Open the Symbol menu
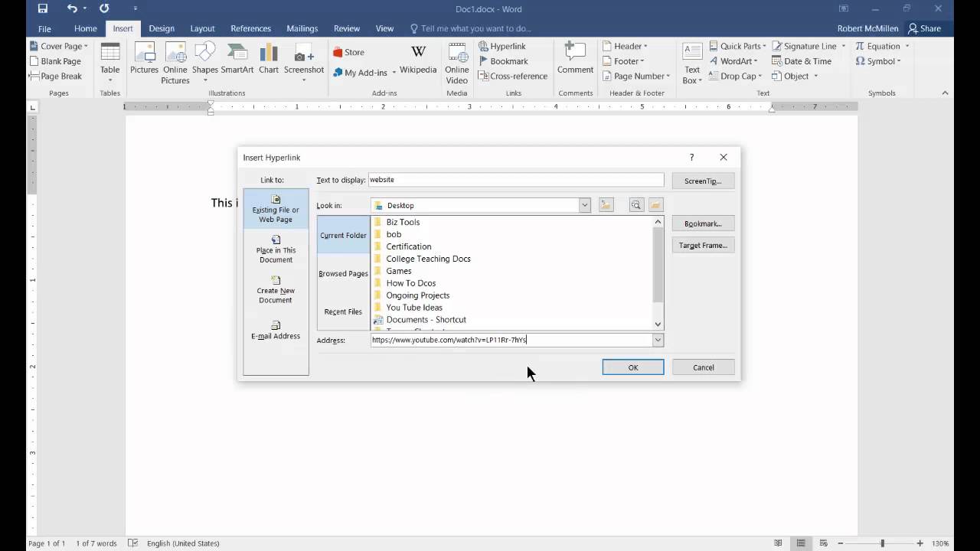 coord(878,61)
